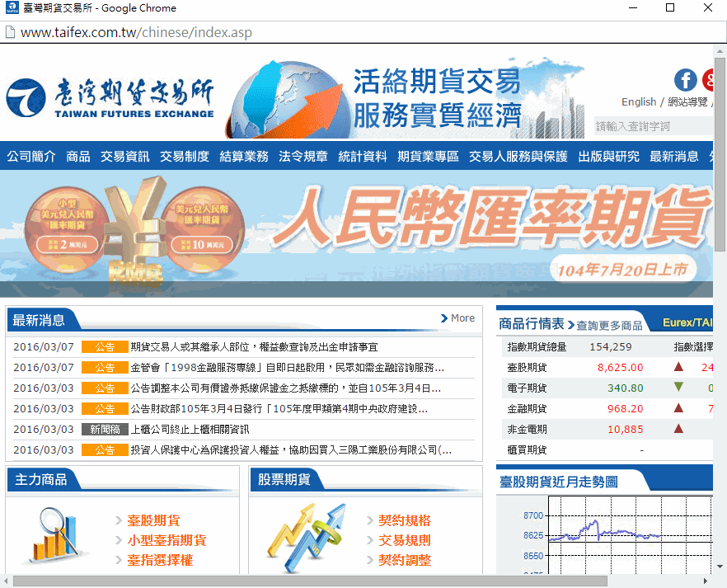This screenshot has width=727, height=588.
Task: Click the Taiwan Futures Exchange logo
Action: tap(110, 98)
